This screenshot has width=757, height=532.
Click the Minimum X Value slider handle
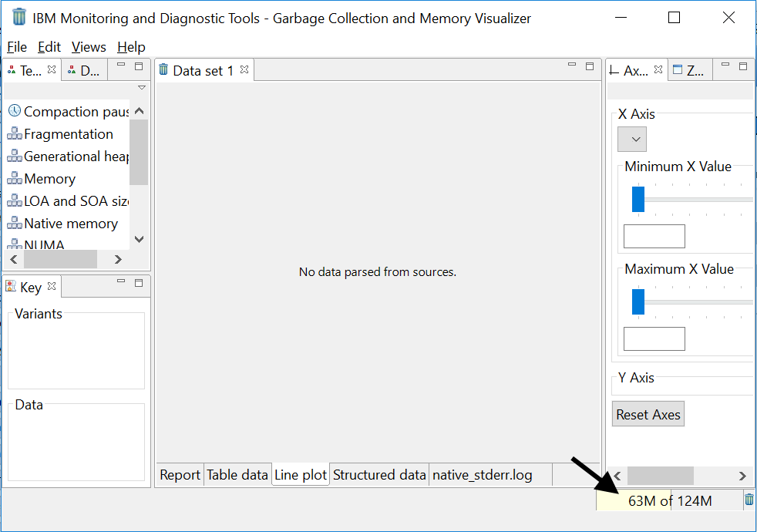tap(638, 200)
